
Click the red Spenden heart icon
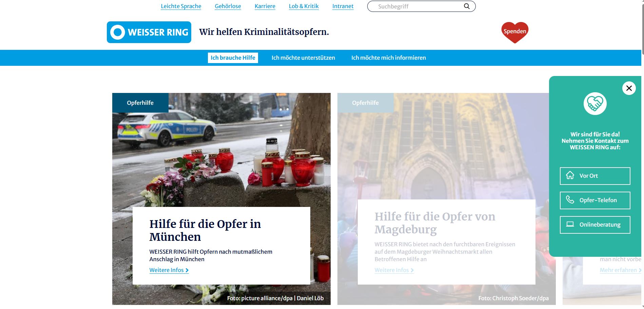click(514, 32)
